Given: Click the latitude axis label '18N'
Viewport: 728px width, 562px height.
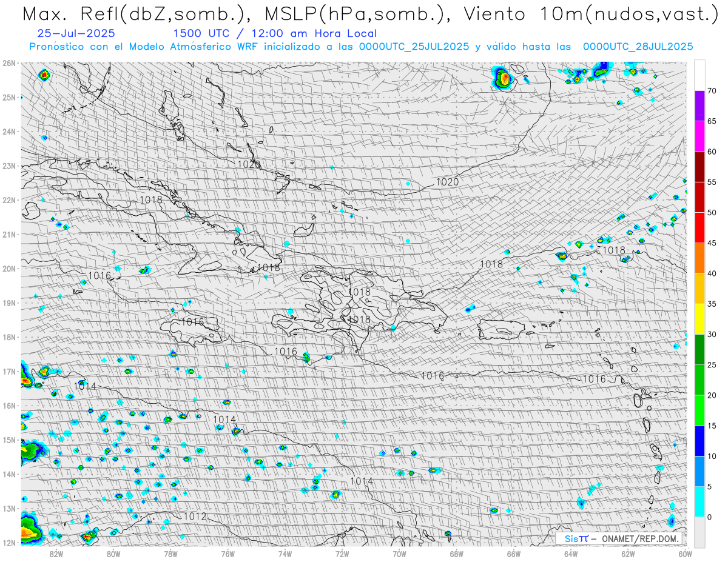Looking at the screenshot, I should [x=9, y=337].
